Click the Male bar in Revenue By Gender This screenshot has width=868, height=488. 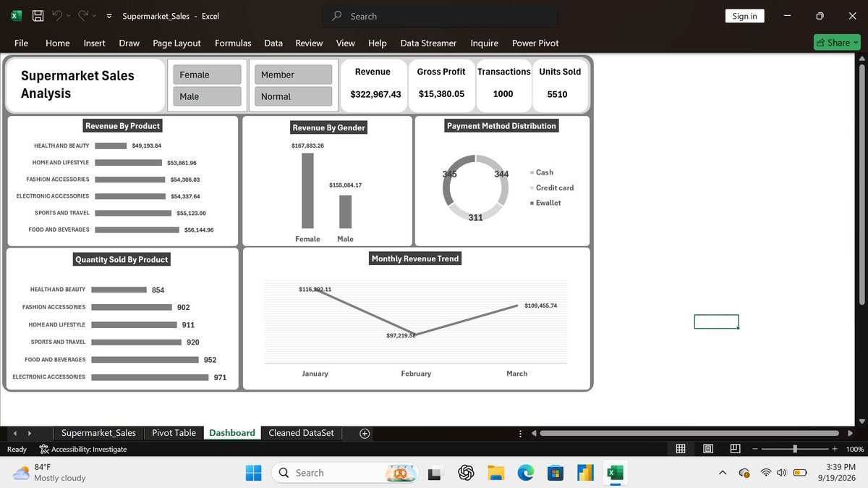[345, 211]
